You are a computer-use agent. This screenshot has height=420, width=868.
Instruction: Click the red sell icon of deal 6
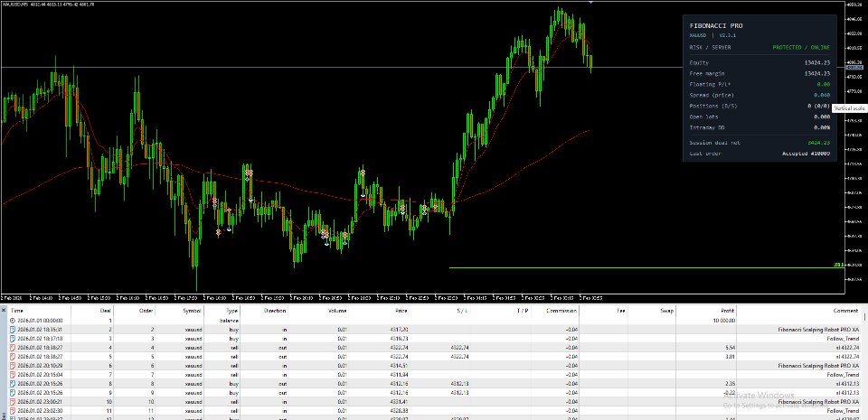click(x=12, y=365)
